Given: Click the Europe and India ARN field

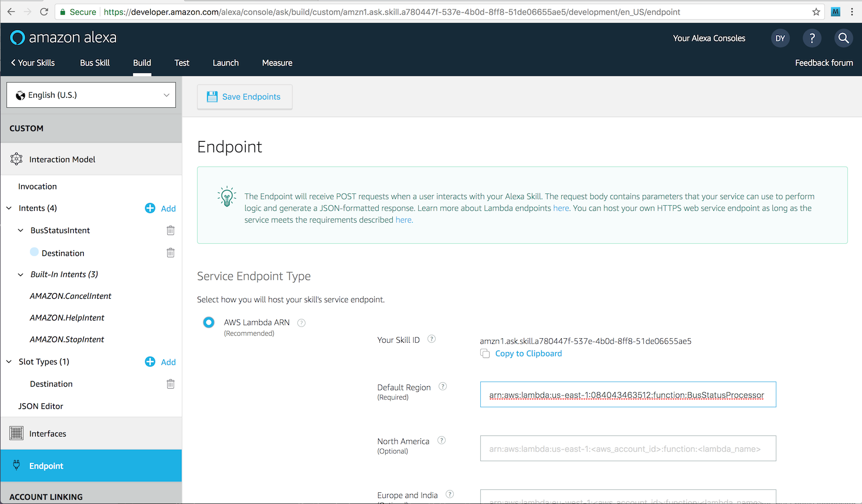Looking at the screenshot, I should (x=628, y=496).
